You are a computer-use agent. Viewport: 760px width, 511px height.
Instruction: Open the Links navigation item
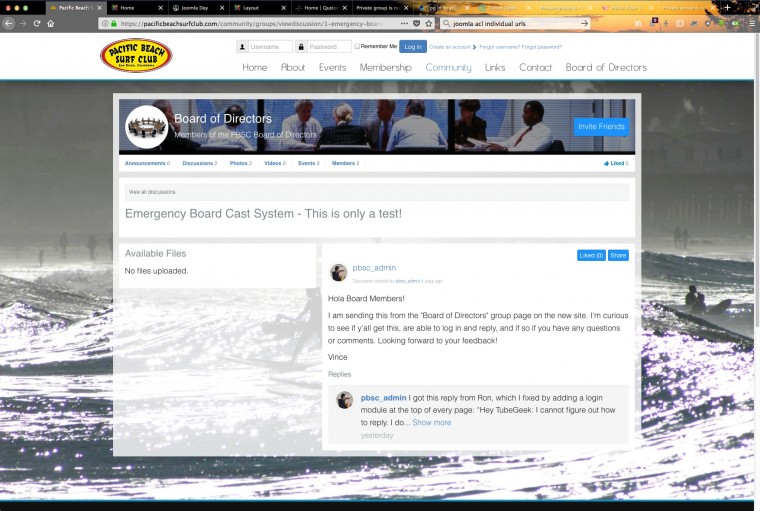point(495,67)
